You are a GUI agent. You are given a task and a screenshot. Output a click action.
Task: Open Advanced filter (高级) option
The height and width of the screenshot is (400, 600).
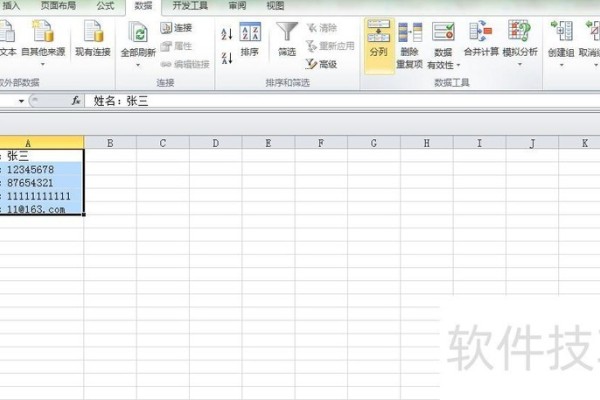coord(322,64)
